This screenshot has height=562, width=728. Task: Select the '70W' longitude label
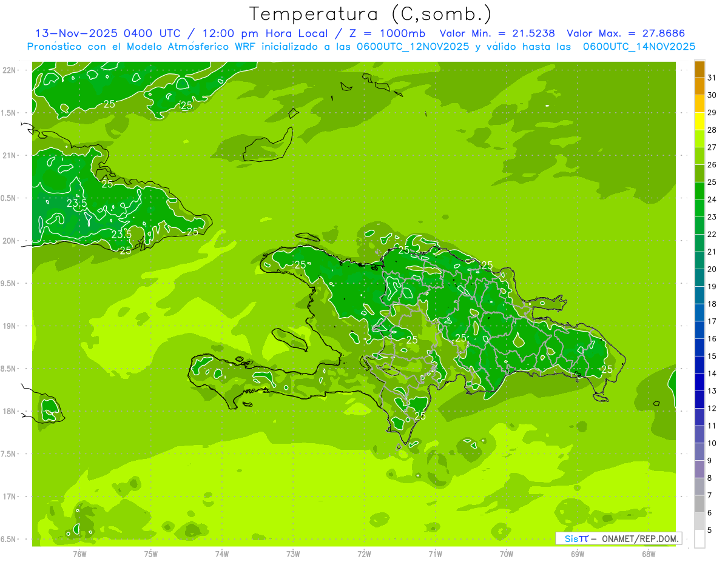(506, 554)
